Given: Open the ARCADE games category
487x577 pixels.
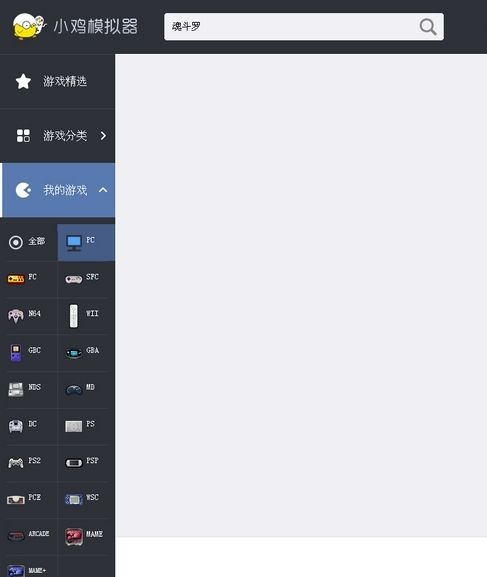Looking at the screenshot, I should coord(29,537).
